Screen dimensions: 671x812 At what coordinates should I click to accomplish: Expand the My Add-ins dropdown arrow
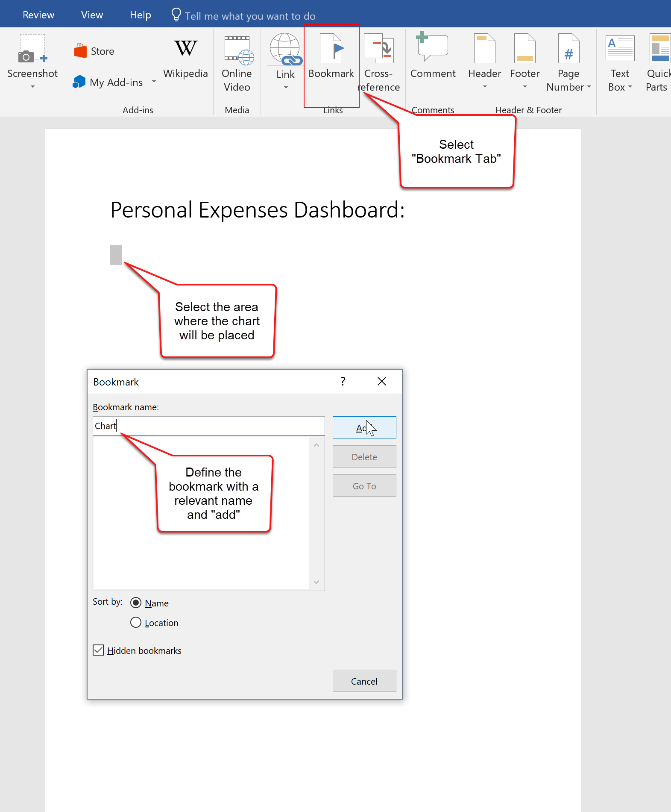click(x=154, y=82)
